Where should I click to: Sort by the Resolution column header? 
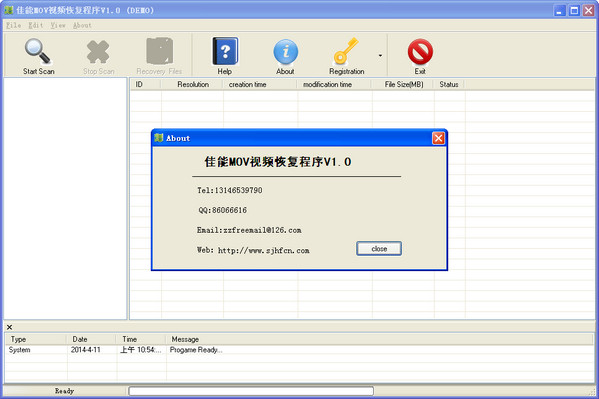(x=192, y=84)
